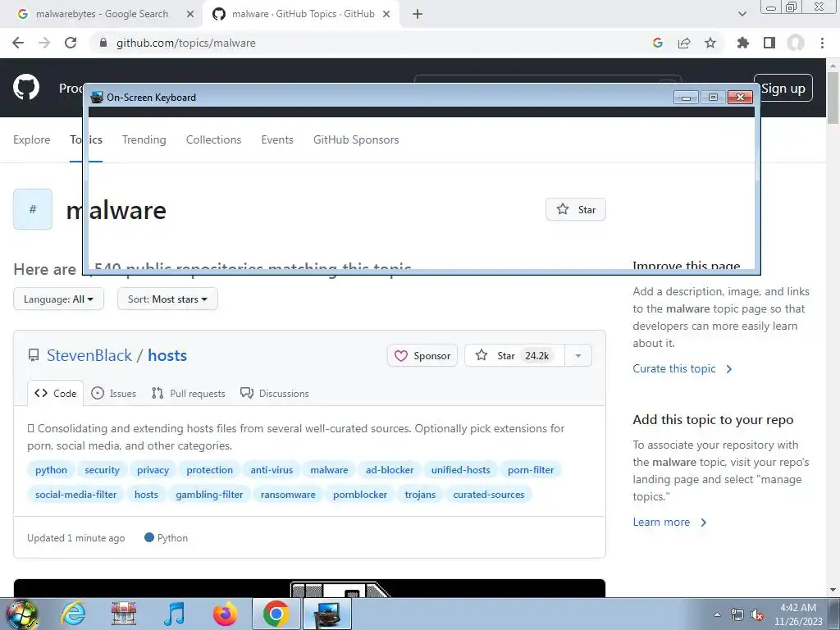Open Discussions tab of hosts repo
840x630 pixels.
275,393
